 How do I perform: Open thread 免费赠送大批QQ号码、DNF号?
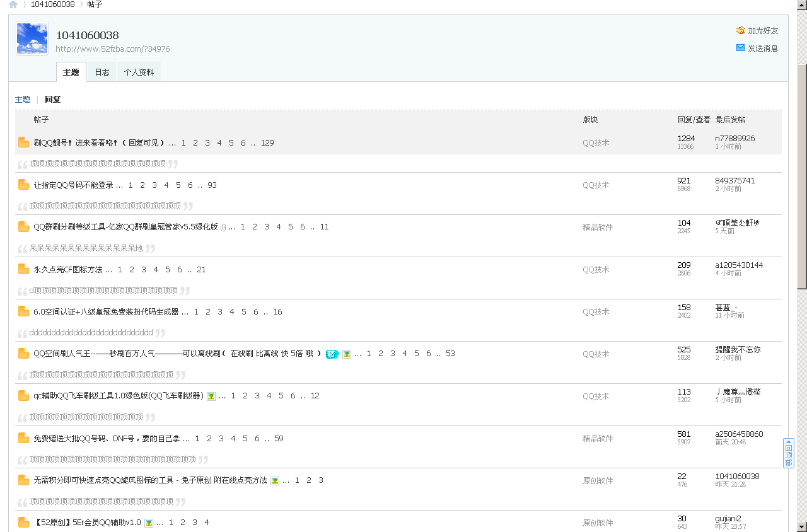pyautogui.click(x=107, y=439)
